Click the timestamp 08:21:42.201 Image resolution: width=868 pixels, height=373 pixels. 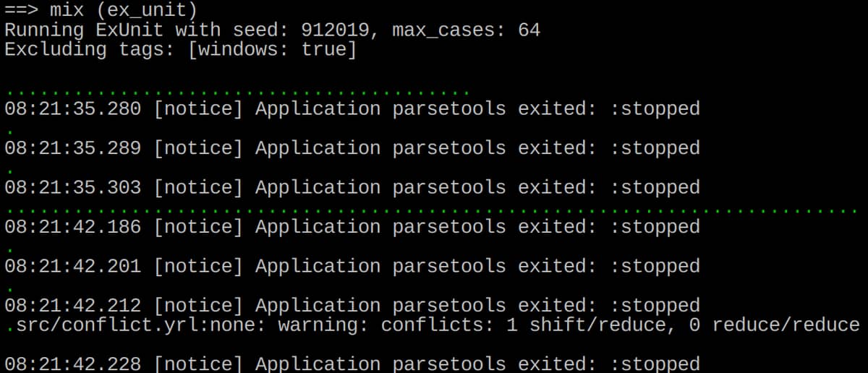(x=72, y=266)
